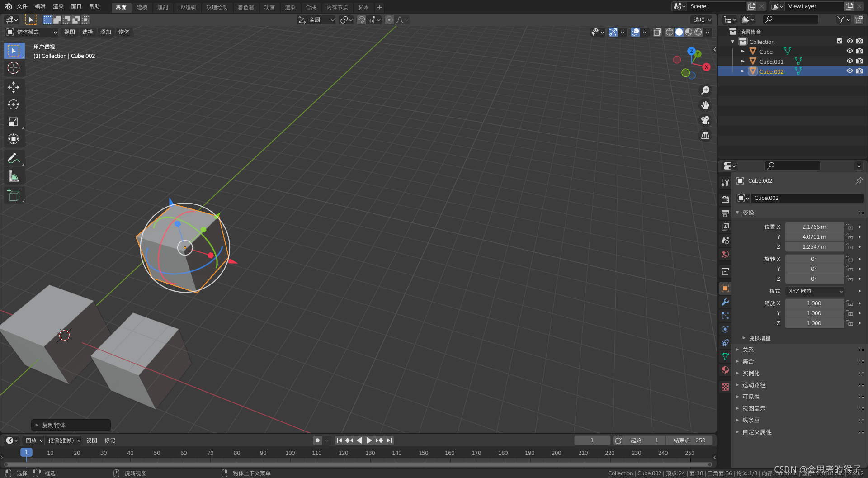Disable Cube.002 in renders camera icon
This screenshot has width=868, height=478.
click(859, 71)
